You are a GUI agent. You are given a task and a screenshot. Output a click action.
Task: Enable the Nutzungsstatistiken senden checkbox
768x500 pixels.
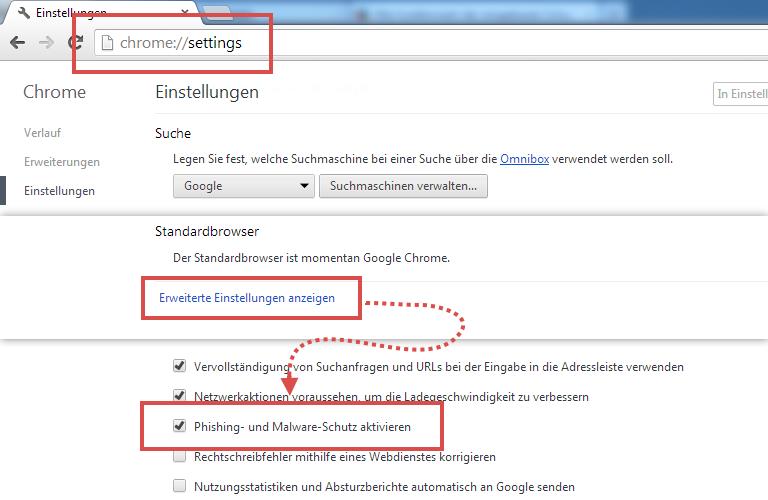click(x=180, y=486)
